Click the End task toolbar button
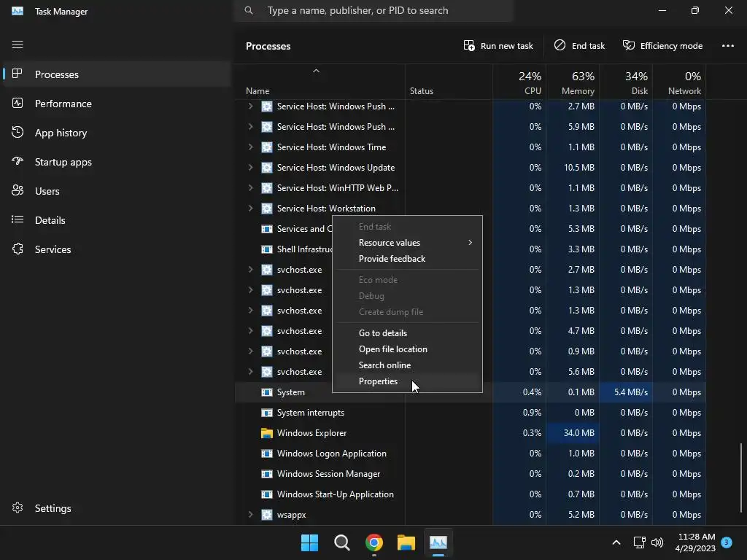The image size is (747, 560). [579, 46]
